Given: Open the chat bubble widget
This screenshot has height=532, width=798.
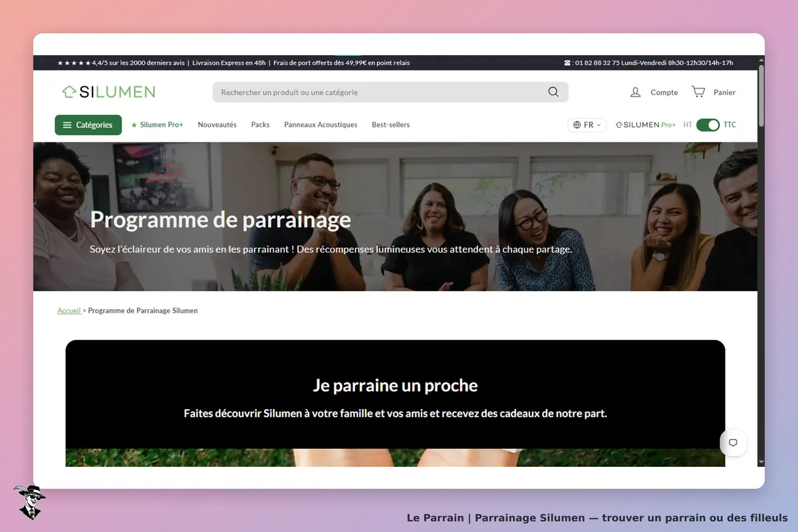Looking at the screenshot, I should click(x=733, y=443).
